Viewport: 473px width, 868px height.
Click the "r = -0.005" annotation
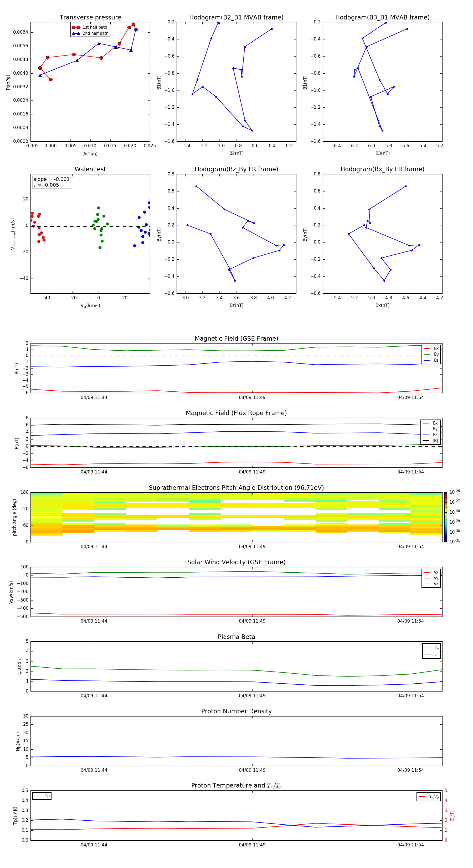[47, 185]
